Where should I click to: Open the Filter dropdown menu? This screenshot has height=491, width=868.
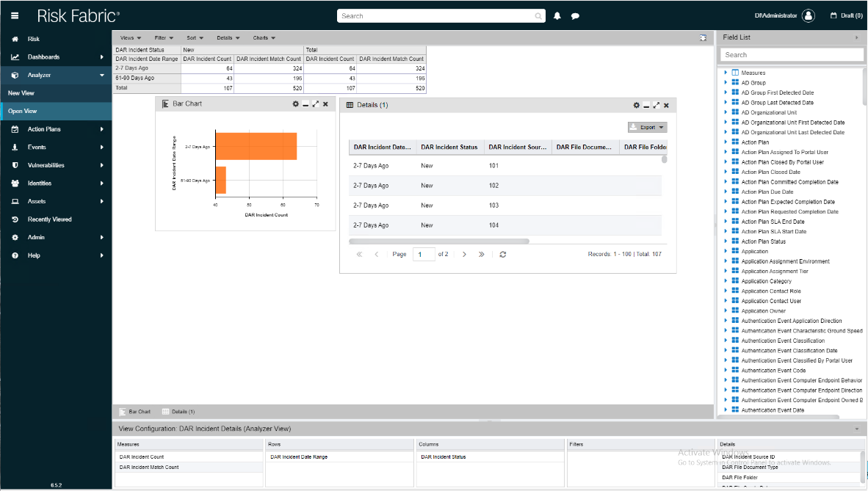tap(164, 37)
